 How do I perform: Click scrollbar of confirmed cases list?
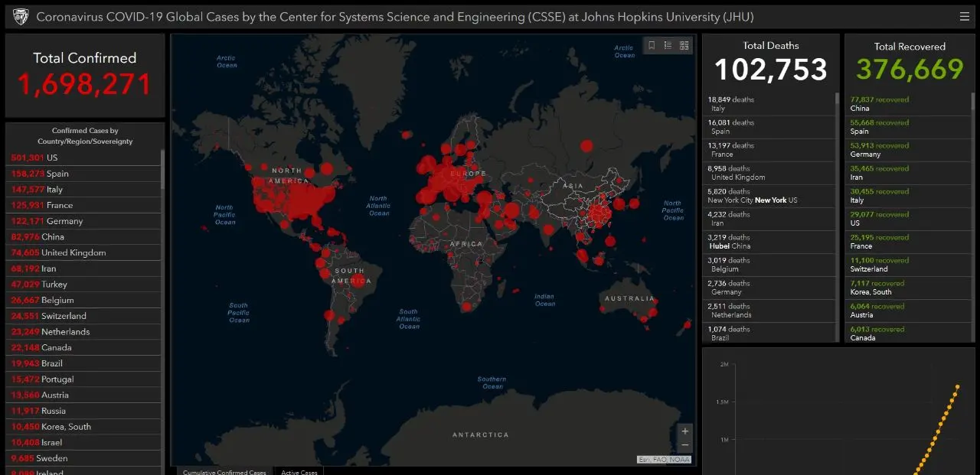162,170
